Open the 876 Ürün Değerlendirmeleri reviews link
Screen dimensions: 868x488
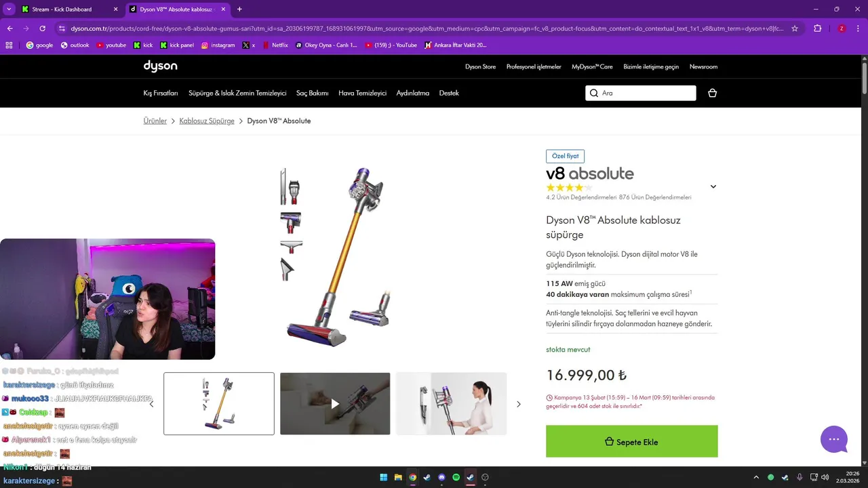tap(655, 197)
